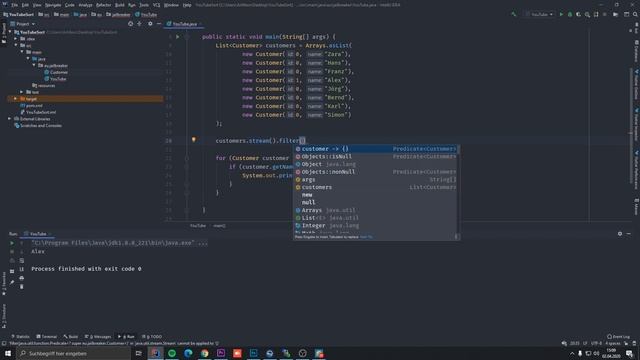
Task: Open Search Everywhere magnifier at top right
Action: (x=635, y=14)
